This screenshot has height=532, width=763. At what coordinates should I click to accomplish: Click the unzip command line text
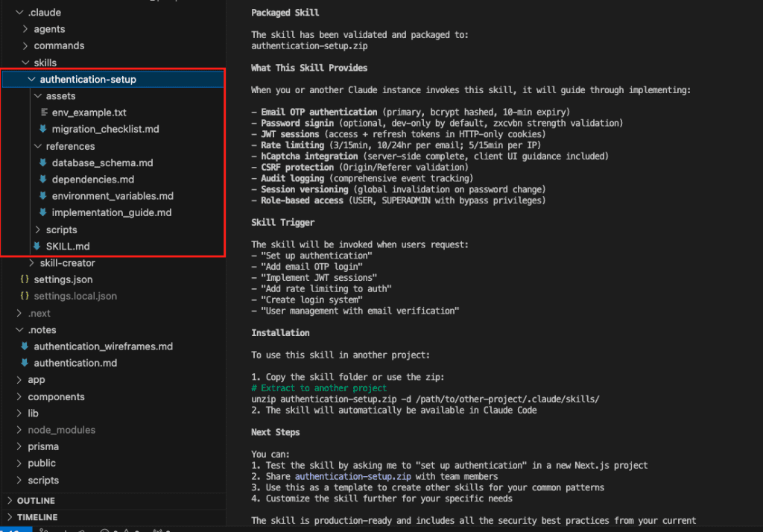[x=425, y=399]
